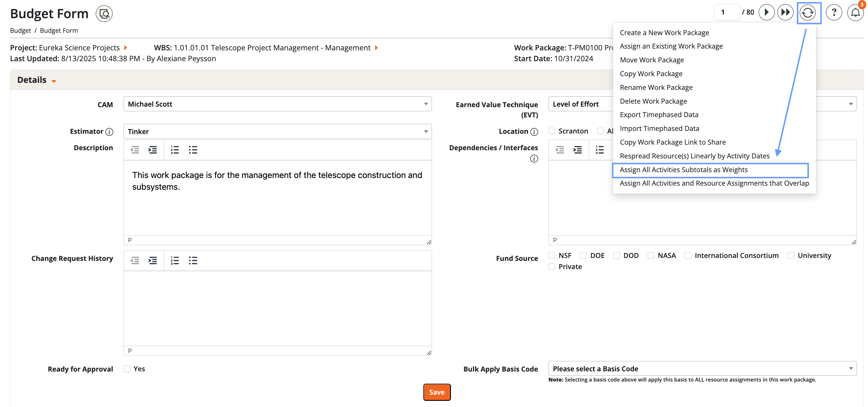The width and height of the screenshot is (868, 407).
Task: Tick Ready for Approval Yes checkbox
Action: pos(127,369)
